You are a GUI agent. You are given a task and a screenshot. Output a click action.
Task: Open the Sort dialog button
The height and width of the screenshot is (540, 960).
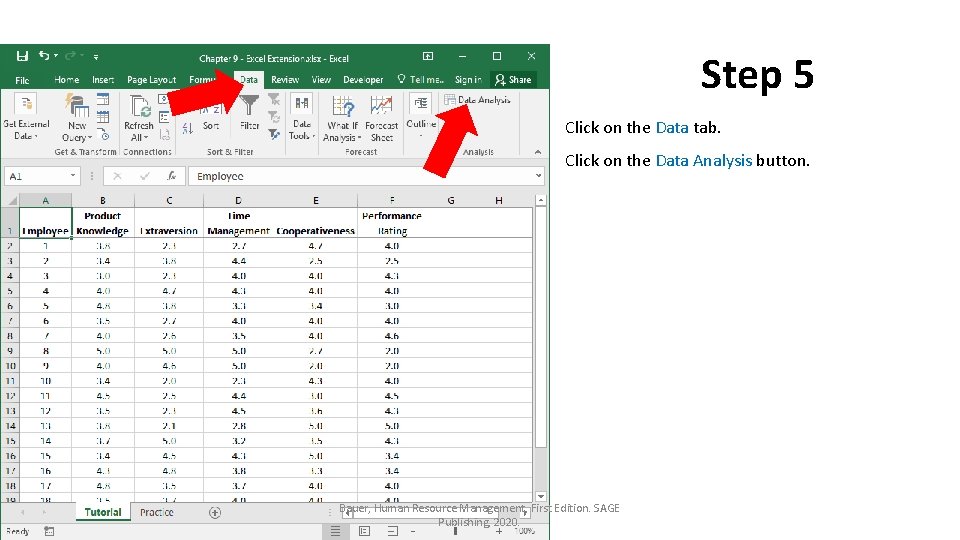(x=211, y=118)
